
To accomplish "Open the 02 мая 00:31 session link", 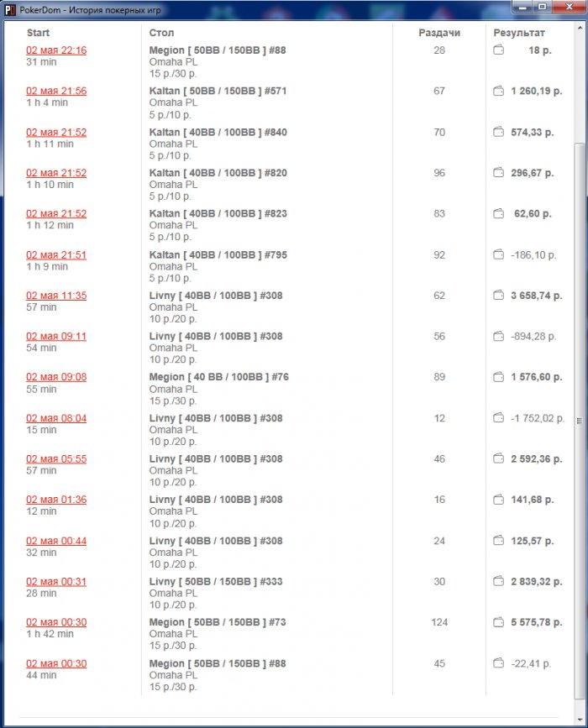I will point(56,582).
